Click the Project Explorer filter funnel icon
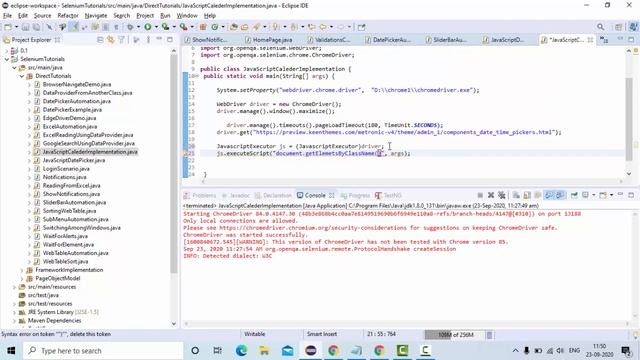The image size is (640, 360). point(121,40)
